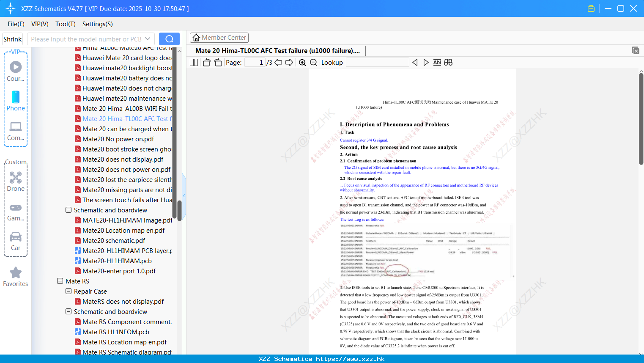Viewport: 644px width, 363px height.
Task: Zoom in on the document
Action: (302, 62)
